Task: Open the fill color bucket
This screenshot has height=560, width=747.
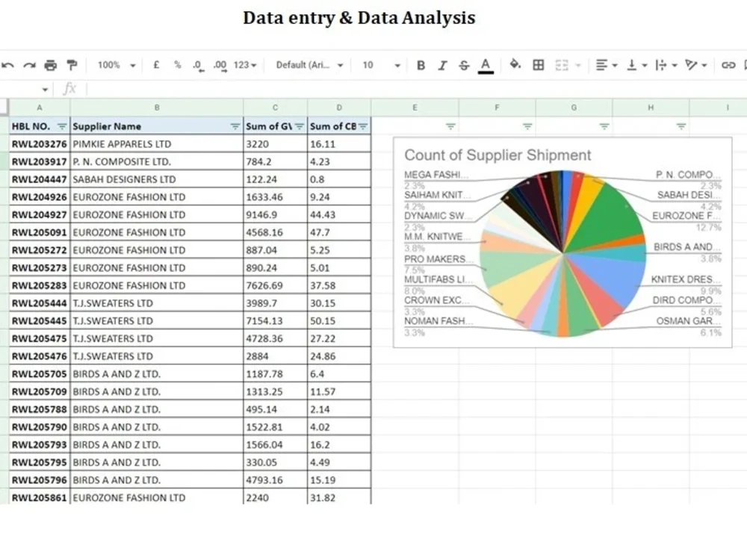Action: tap(515, 64)
